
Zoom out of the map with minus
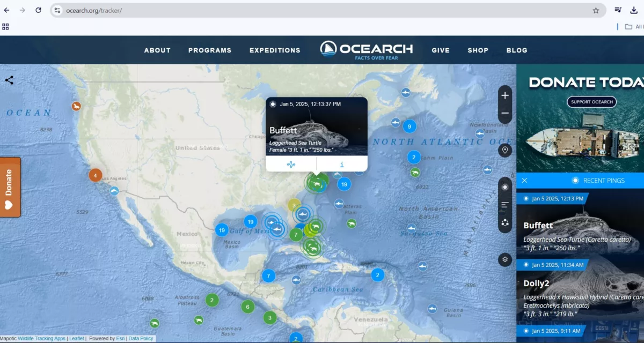tap(505, 114)
